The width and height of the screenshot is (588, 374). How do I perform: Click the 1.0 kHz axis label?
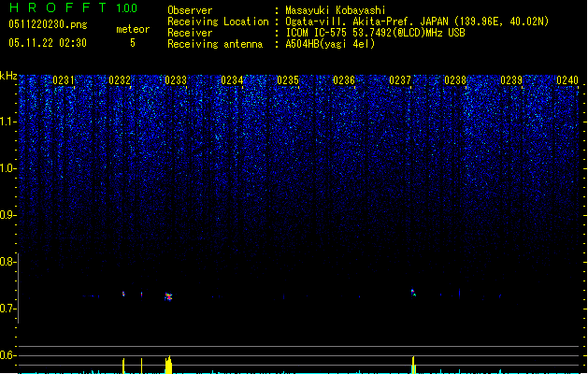coord(8,168)
